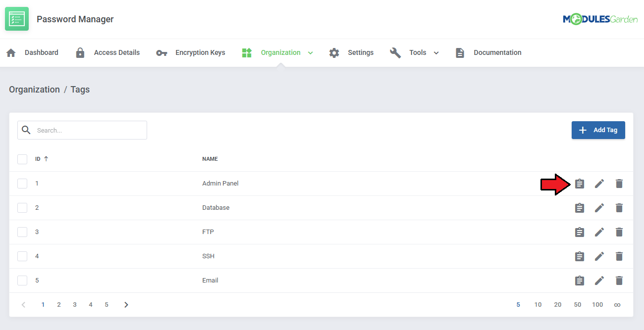Click the ModulesGarden logo
This screenshot has width=644, height=330.
[x=600, y=19]
